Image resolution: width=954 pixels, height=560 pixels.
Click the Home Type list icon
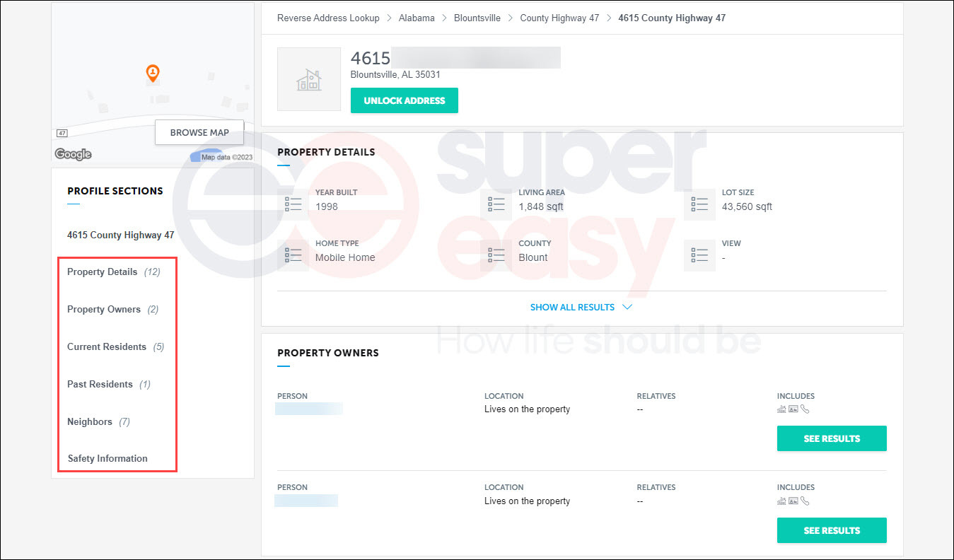[293, 255]
